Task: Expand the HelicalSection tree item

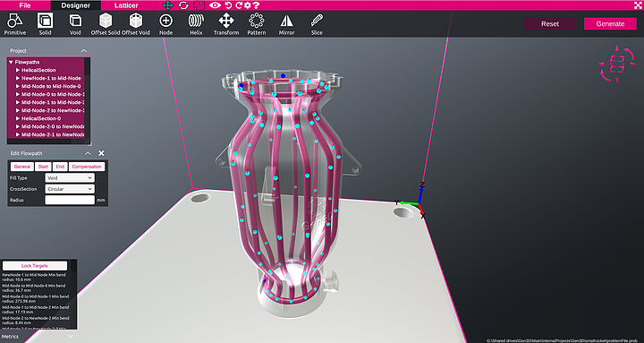Action: pyautogui.click(x=18, y=71)
